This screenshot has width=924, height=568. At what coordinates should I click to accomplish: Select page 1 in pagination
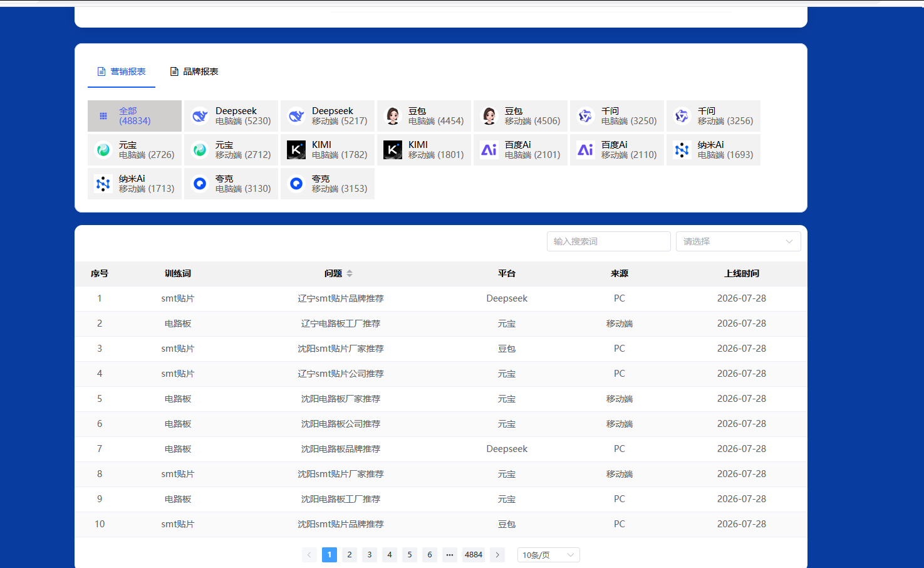(330, 555)
